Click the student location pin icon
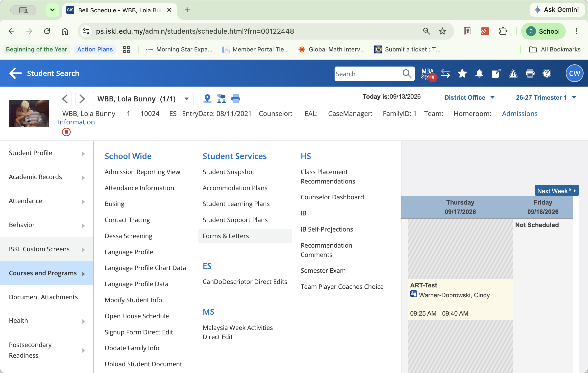 [207, 99]
